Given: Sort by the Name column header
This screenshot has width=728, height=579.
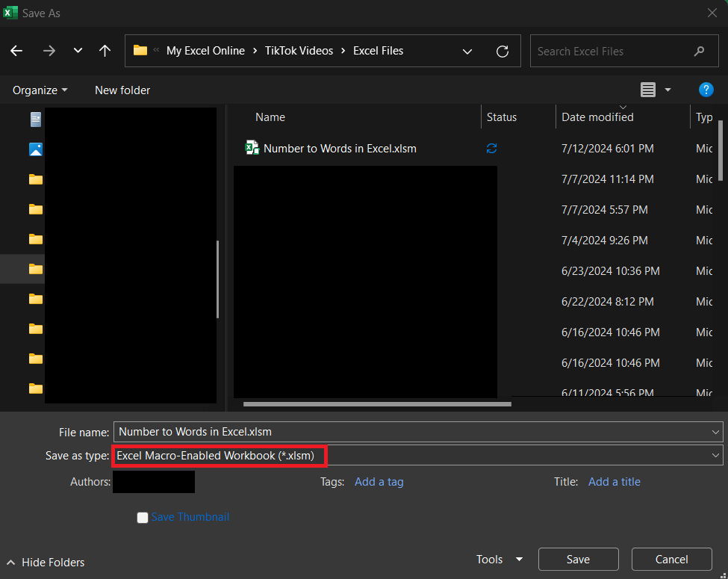Looking at the screenshot, I should click(270, 117).
